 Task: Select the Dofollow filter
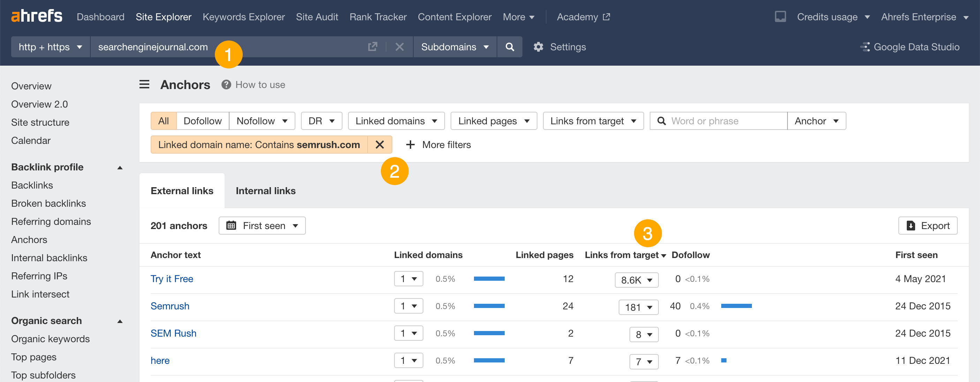(x=202, y=121)
